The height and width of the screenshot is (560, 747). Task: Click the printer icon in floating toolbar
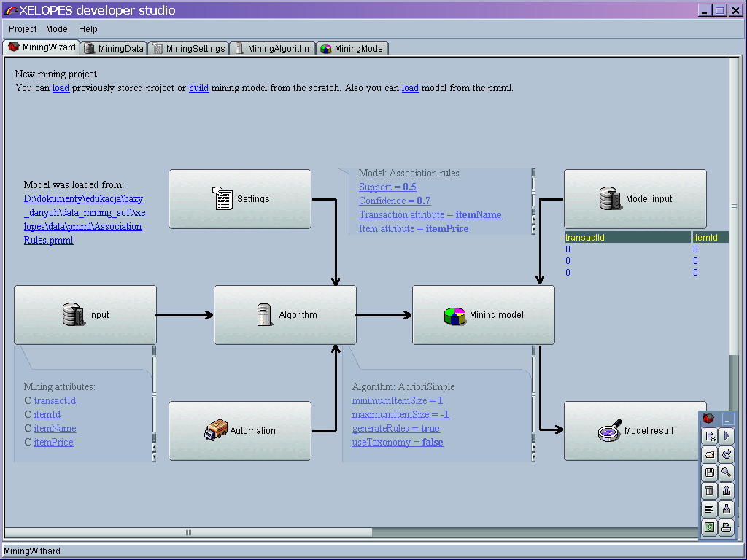pos(727,526)
